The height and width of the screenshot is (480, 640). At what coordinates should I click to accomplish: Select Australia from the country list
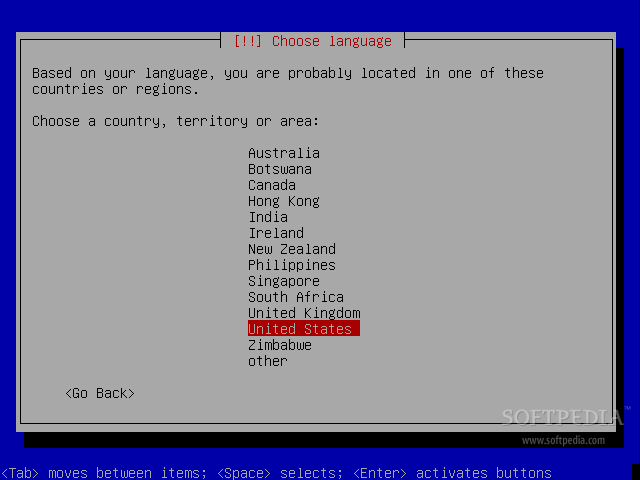(284, 153)
